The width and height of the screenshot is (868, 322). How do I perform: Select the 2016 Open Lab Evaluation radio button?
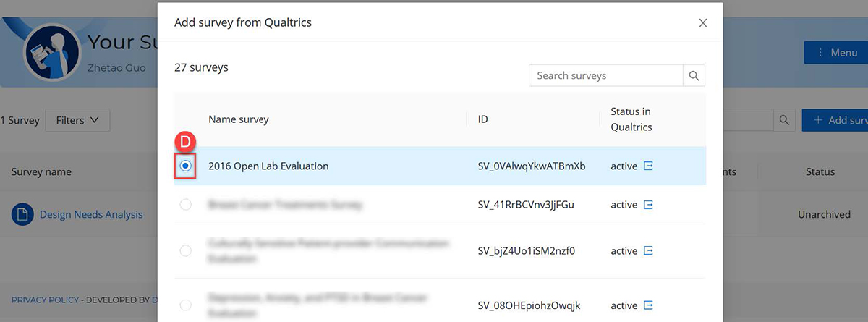pyautogui.click(x=186, y=166)
